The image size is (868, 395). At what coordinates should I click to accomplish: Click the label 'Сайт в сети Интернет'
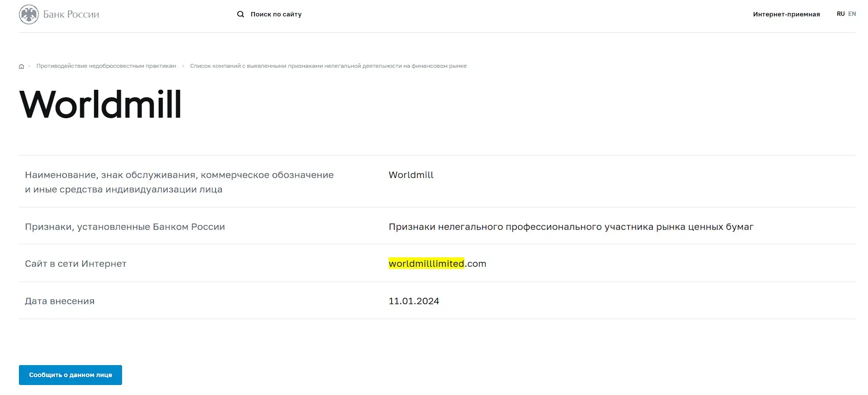click(x=76, y=264)
